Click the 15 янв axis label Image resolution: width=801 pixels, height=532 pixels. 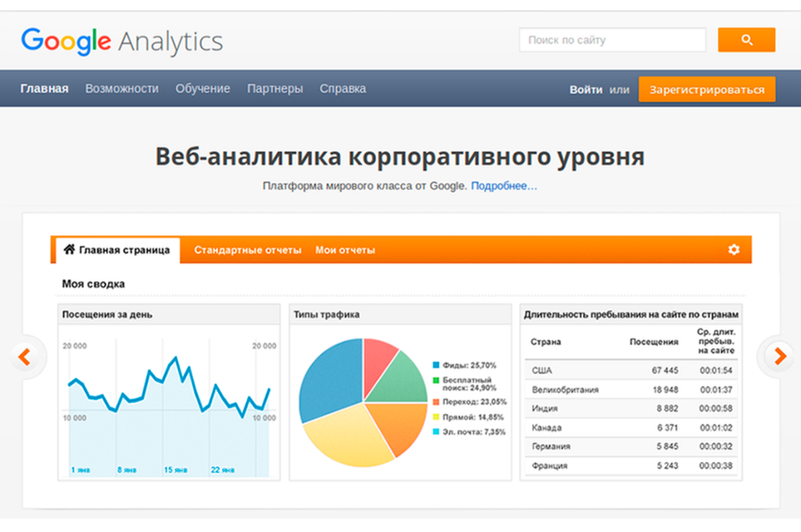point(175,470)
